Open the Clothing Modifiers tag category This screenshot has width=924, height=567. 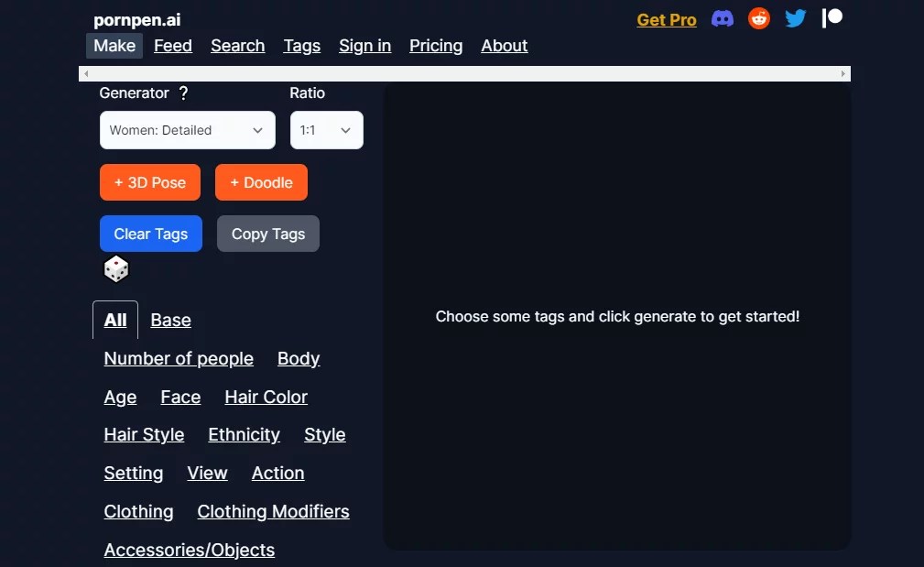[x=274, y=512]
